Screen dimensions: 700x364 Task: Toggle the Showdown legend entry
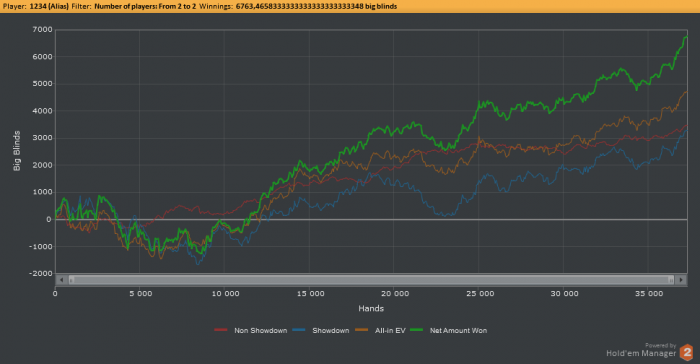pyautogui.click(x=321, y=331)
